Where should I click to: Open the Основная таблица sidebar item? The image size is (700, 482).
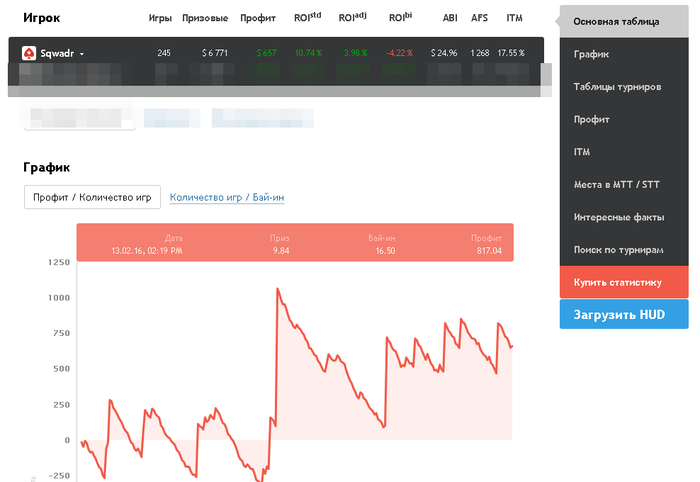[x=624, y=21]
